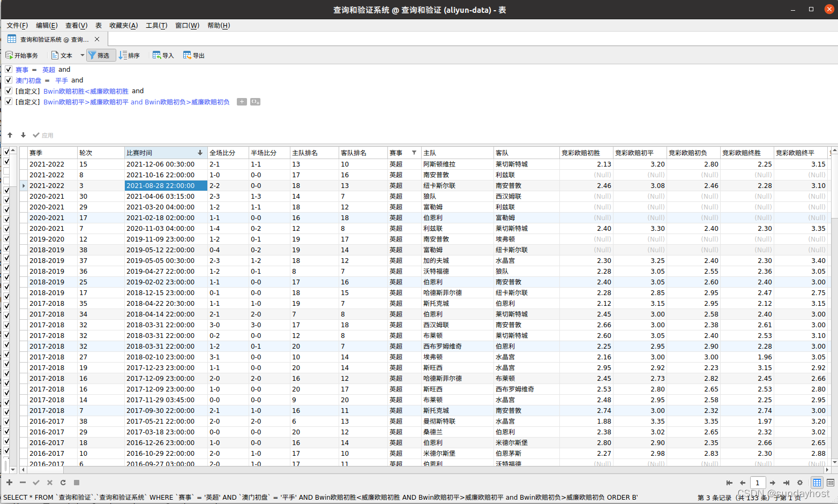Viewport: 838px width, 504px height.
Task: Click the first filter's 'and' conjunction
Action: tap(64, 70)
